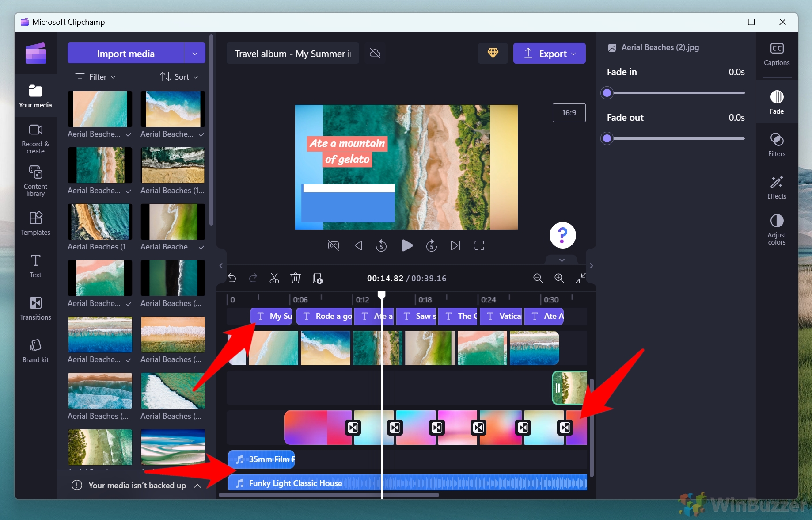812x520 pixels.
Task: Open the Brand kit panel
Action: 35,351
